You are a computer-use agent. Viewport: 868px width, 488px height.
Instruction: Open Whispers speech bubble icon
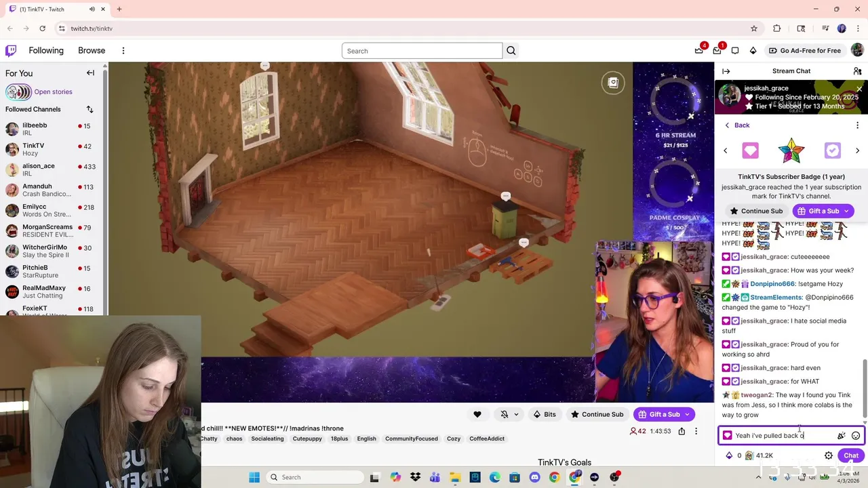click(x=735, y=51)
